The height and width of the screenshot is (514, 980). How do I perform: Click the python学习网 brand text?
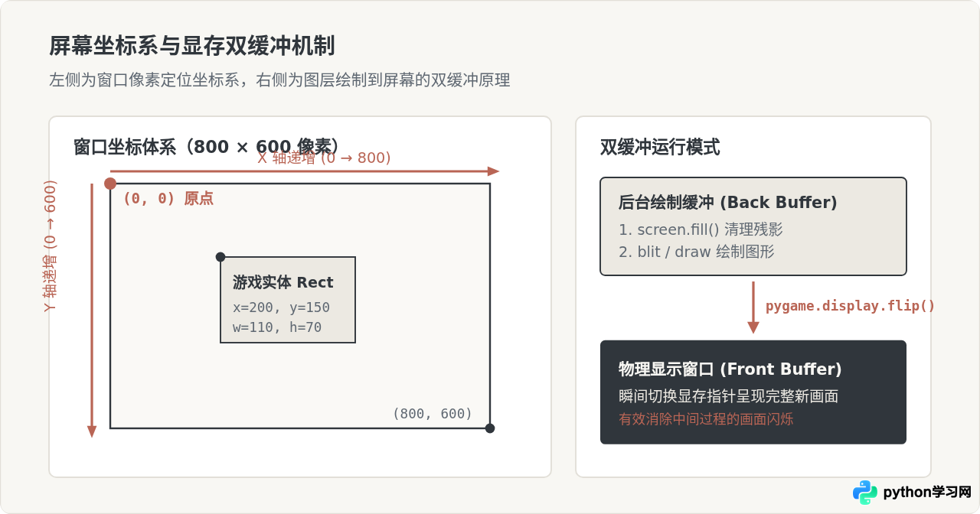coord(927,493)
